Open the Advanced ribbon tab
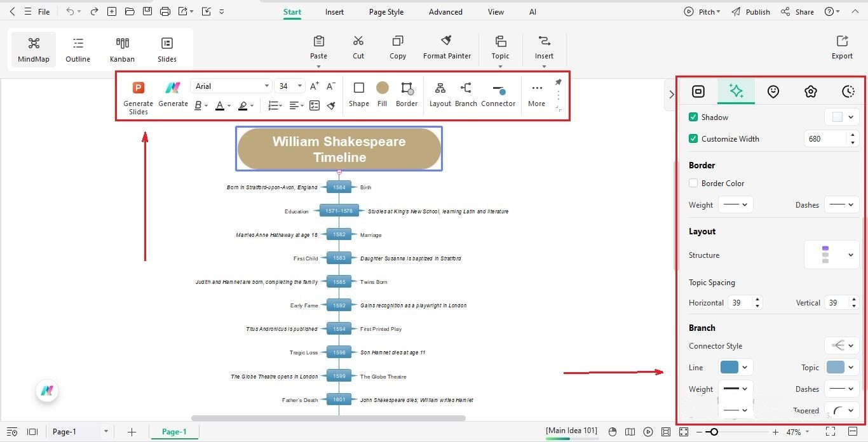This screenshot has width=868, height=442. [x=445, y=11]
